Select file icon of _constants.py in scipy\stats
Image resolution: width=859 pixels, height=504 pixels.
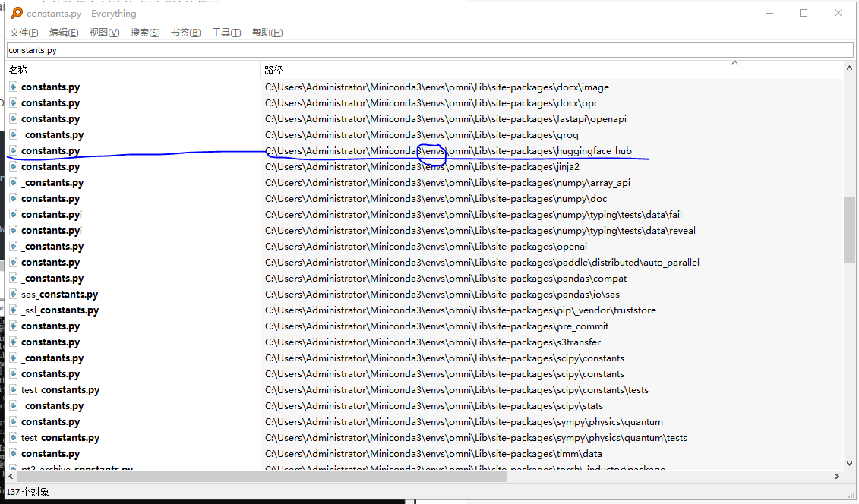pos(13,405)
